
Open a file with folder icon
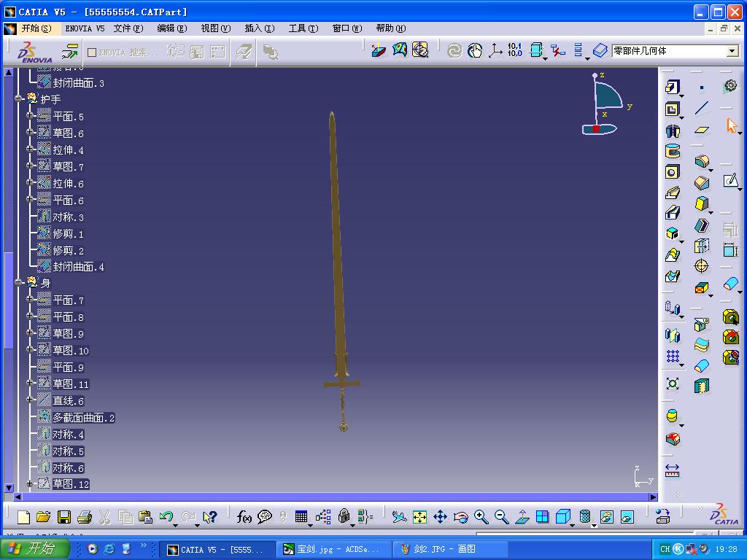tap(43, 517)
